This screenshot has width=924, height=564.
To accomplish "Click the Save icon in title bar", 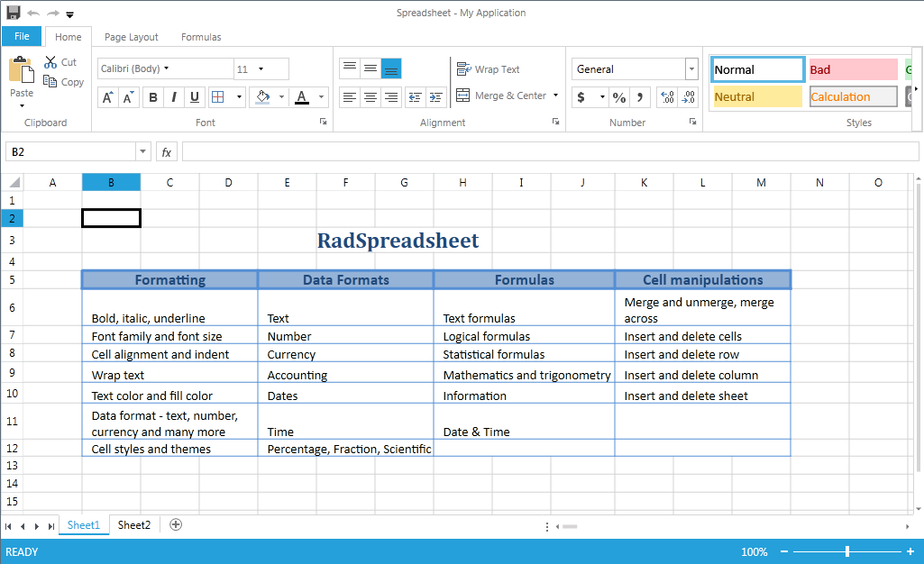I will coord(14,13).
